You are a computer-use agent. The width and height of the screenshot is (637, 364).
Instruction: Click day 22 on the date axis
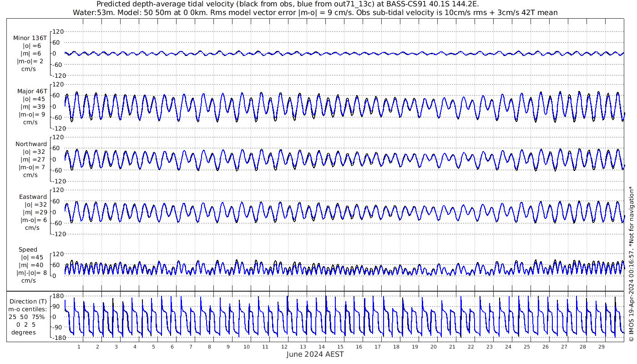tap(470, 347)
